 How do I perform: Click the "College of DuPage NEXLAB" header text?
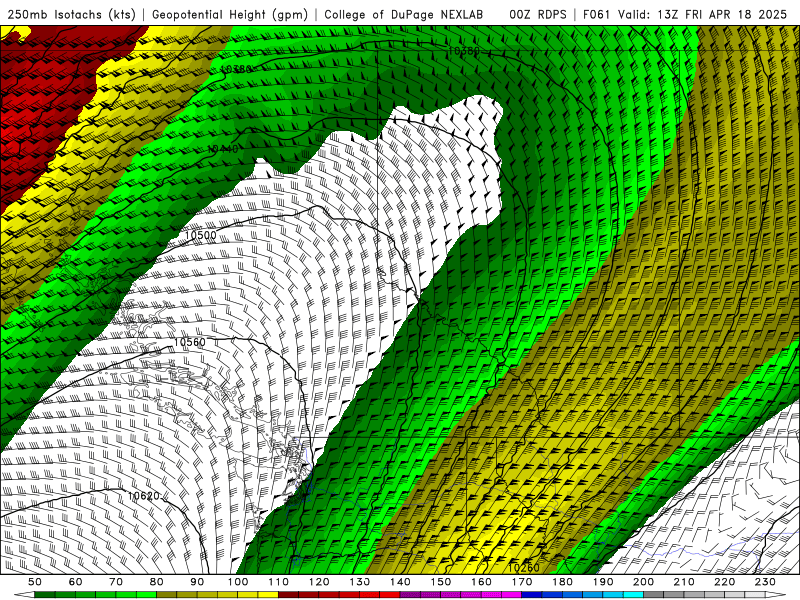[x=403, y=15]
